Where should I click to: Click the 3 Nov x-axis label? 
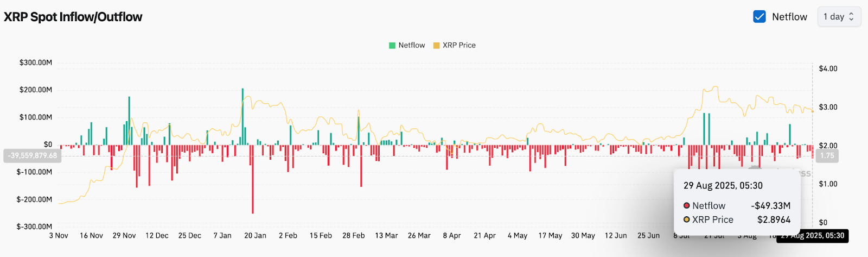[x=59, y=236]
